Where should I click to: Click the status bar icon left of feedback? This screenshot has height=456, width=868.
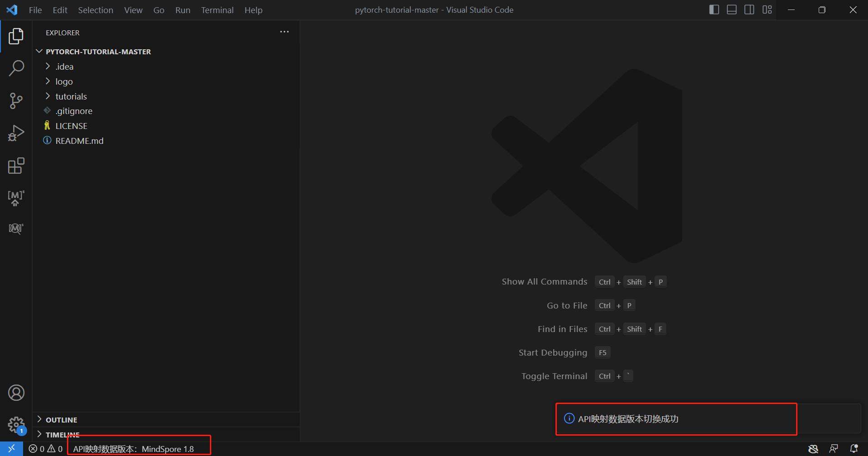tap(813, 449)
